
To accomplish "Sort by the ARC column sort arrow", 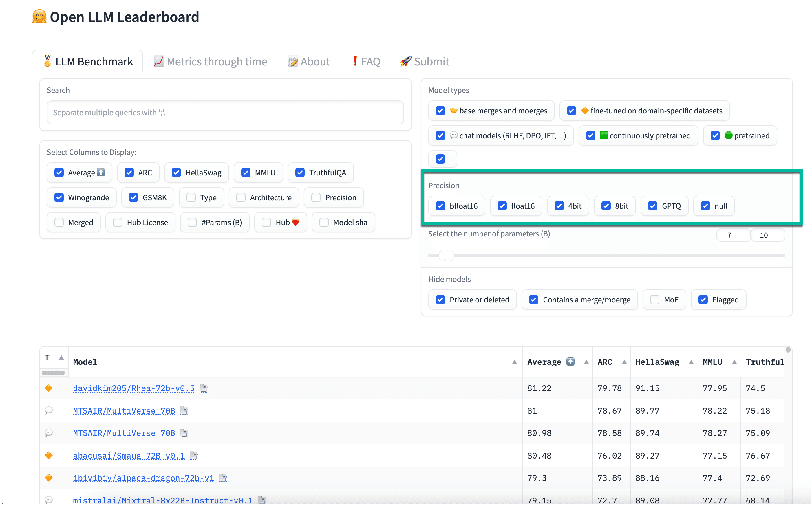I will [x=625, y=362].
